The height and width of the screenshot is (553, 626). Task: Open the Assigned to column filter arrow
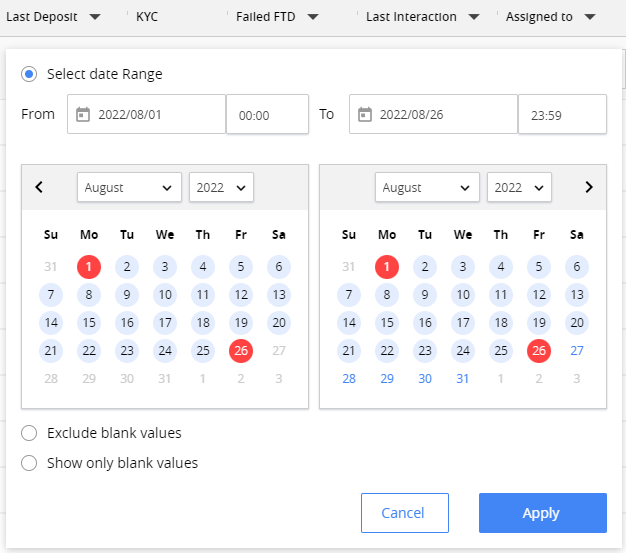point(590,17)
